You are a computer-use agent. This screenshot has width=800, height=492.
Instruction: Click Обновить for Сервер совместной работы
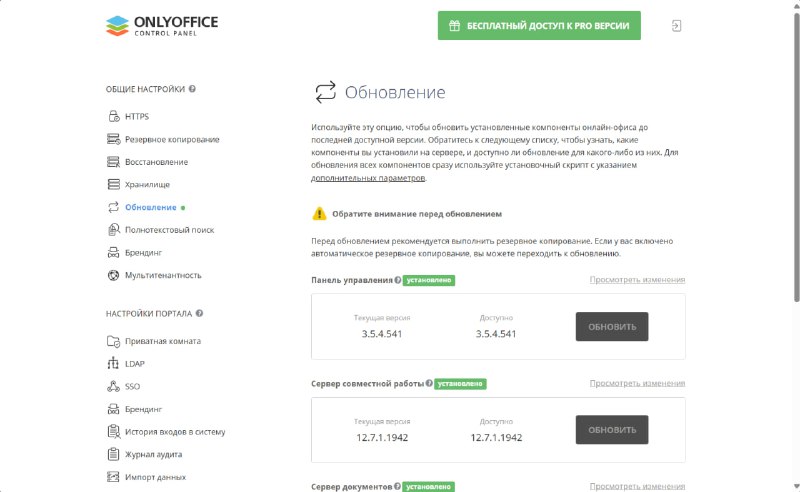click(x=612, y=430)
